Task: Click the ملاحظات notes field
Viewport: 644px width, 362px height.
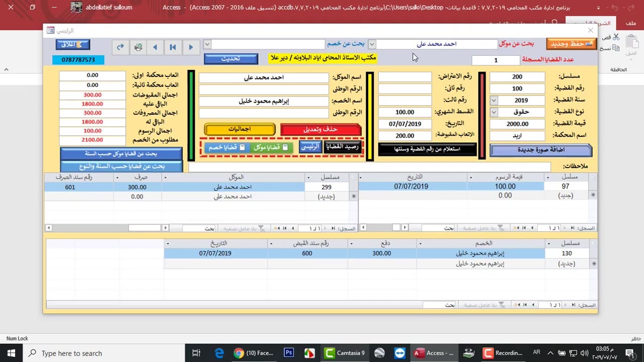Action: click(370, 166)
